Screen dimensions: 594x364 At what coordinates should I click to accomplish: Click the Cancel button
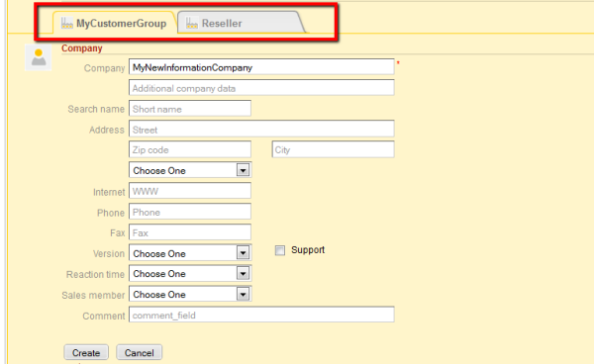coord(140,353)
